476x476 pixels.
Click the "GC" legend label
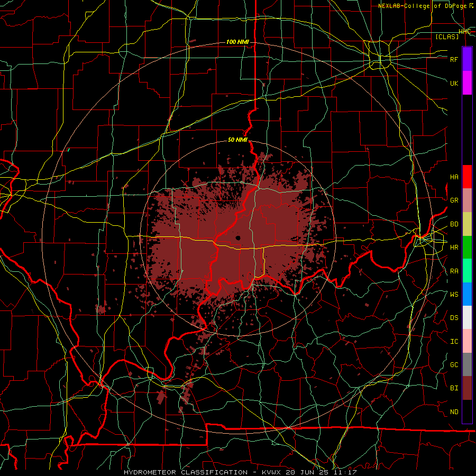pos(454,365)
